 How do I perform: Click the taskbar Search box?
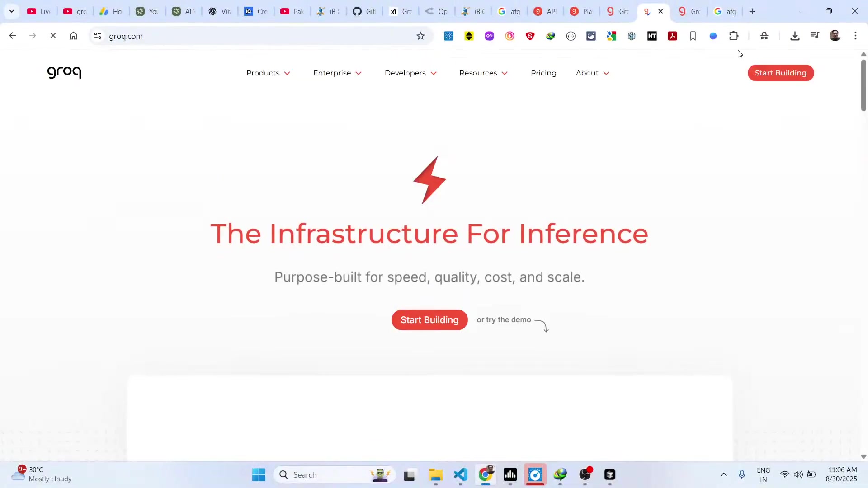(335, 474)
